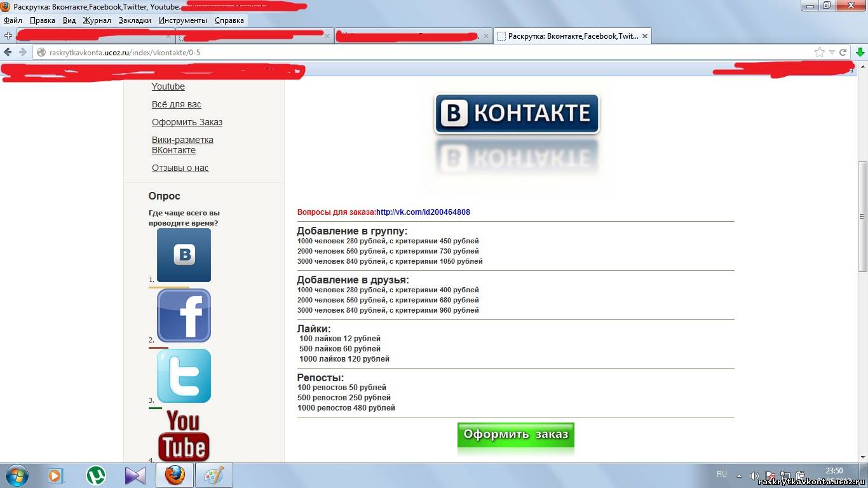Open the Закладки menu

135,20
